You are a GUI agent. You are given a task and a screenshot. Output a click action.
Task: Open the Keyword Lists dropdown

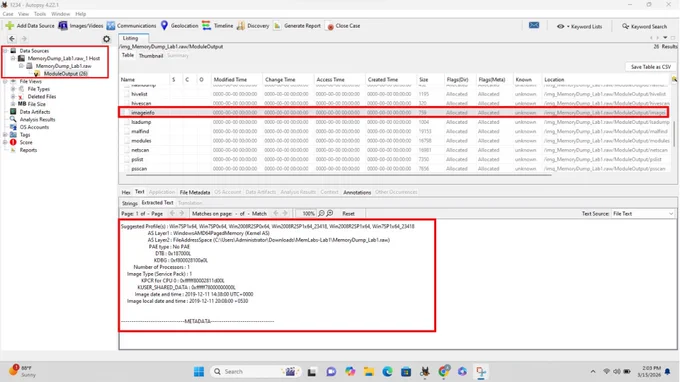pyautogui.click(x=579, y=26)
